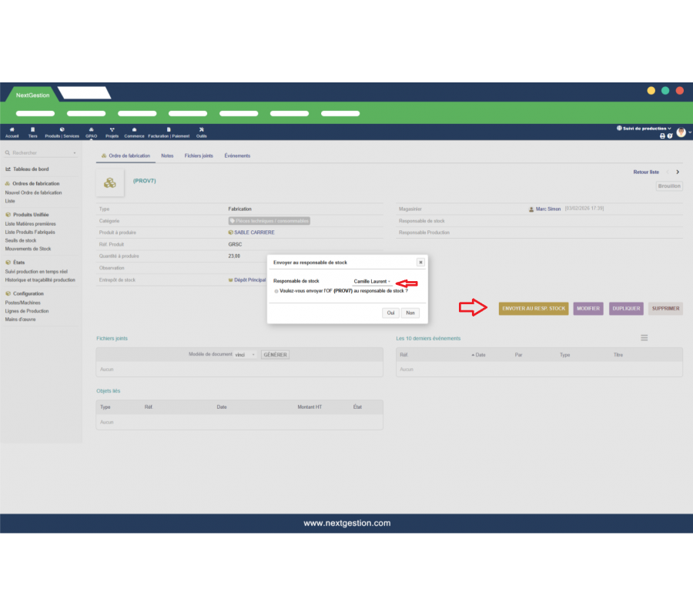Open the GPAO module icon

pos(92,129)
